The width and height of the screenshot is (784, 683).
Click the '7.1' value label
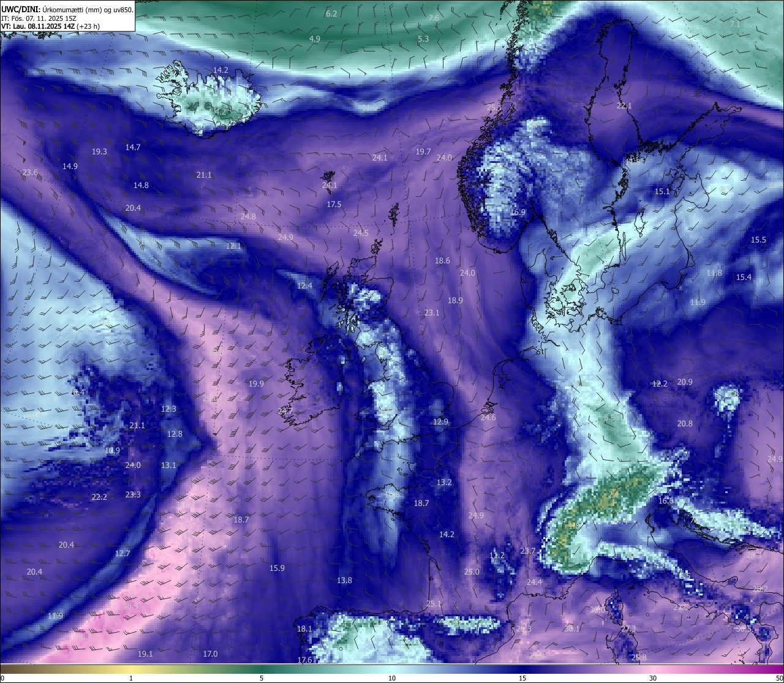click(x=735, y=24)
